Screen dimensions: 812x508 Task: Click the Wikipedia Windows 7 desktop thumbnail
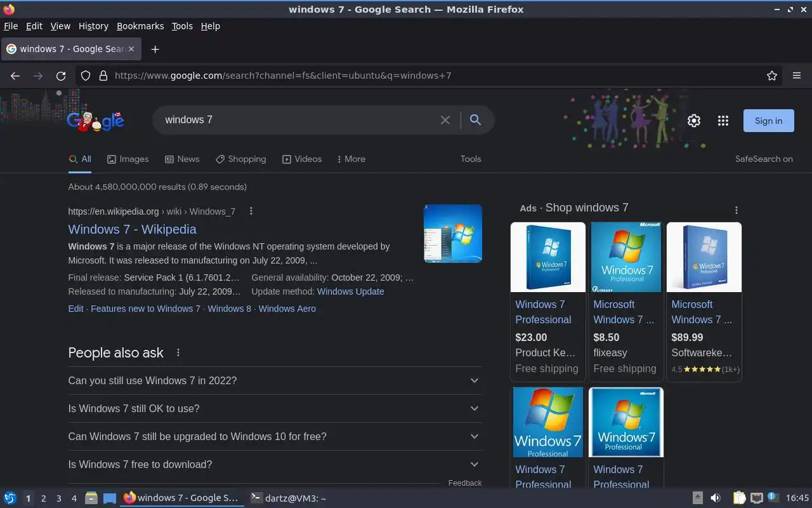coord(453,233)
